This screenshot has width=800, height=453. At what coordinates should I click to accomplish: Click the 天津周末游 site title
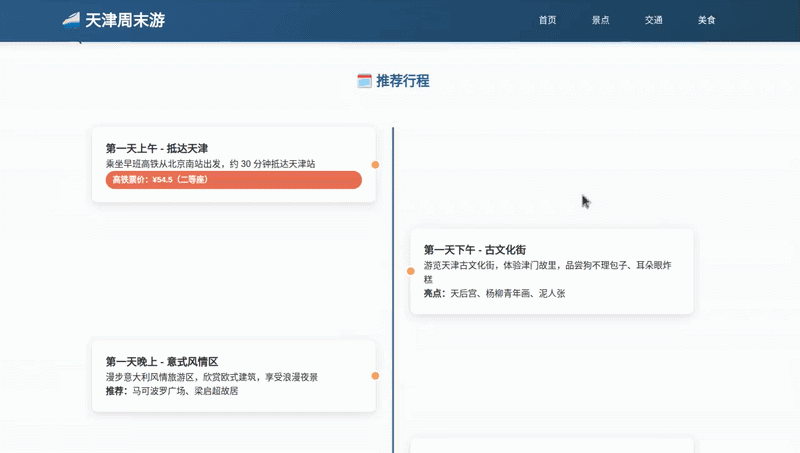pyautogui.click(x=125, y=19)
